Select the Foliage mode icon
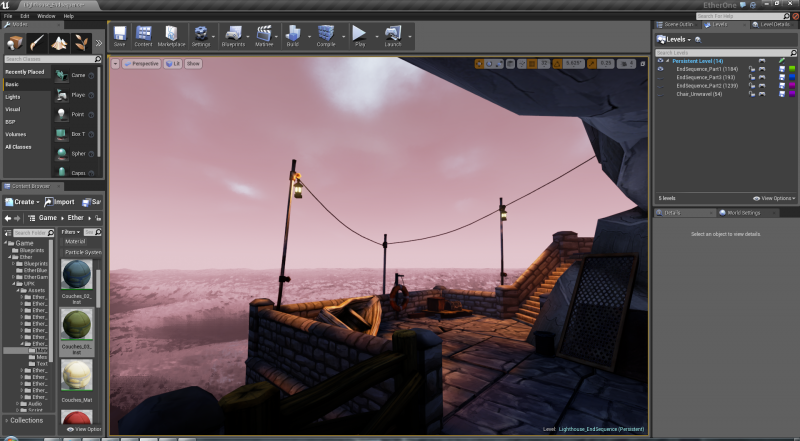 pyautogui.click(x=80, y=43)
